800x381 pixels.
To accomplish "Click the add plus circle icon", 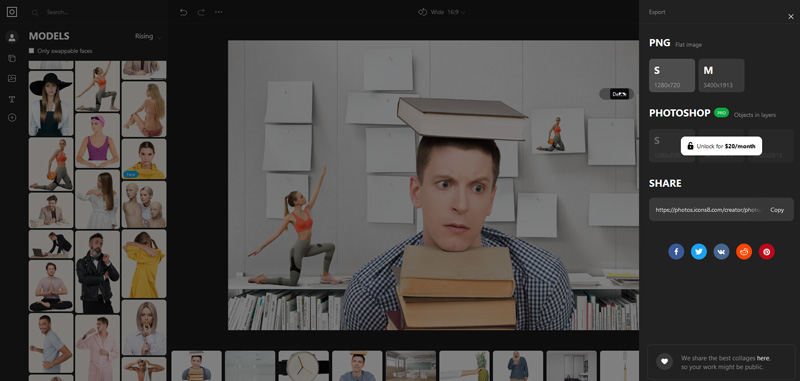I will pos(12,118).
